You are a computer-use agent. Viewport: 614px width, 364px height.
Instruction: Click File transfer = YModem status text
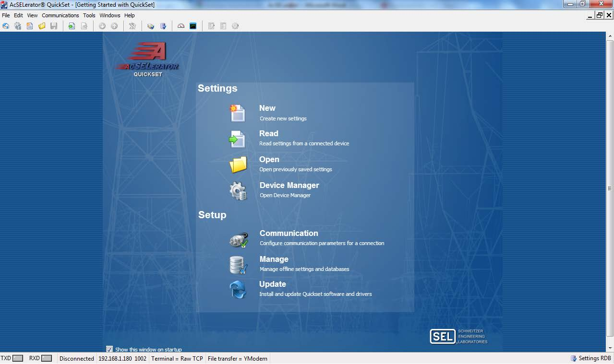[x=238, y=358]
